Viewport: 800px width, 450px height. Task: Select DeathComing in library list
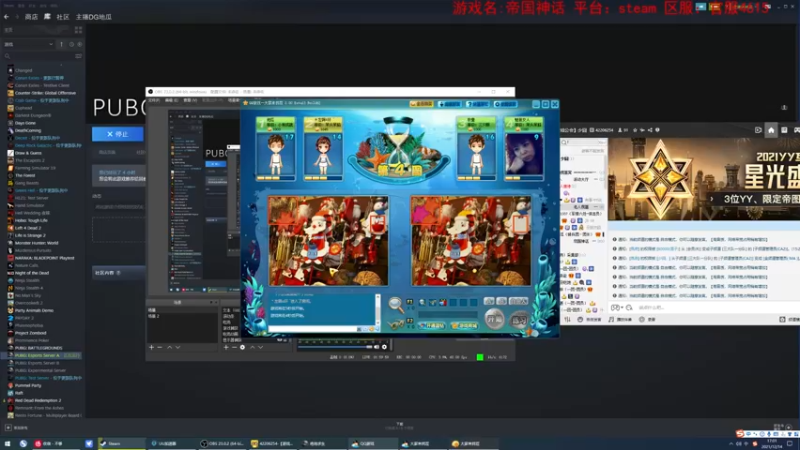point(28,131)
